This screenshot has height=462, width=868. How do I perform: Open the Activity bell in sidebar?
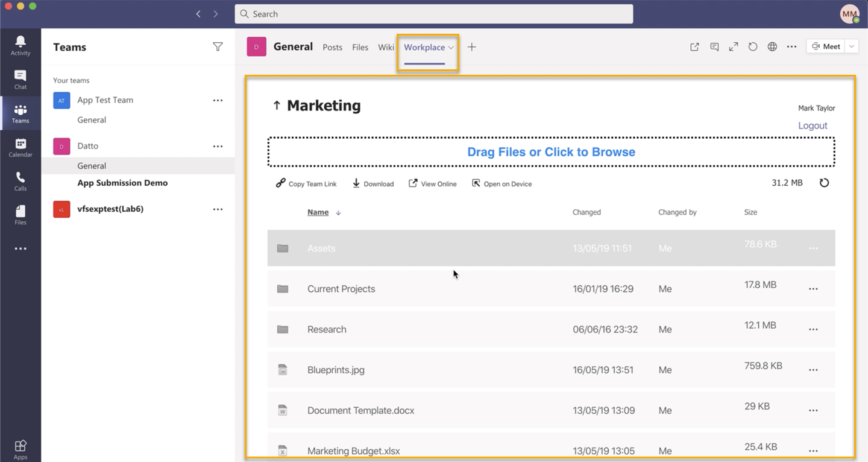click(x=20, y=45)
